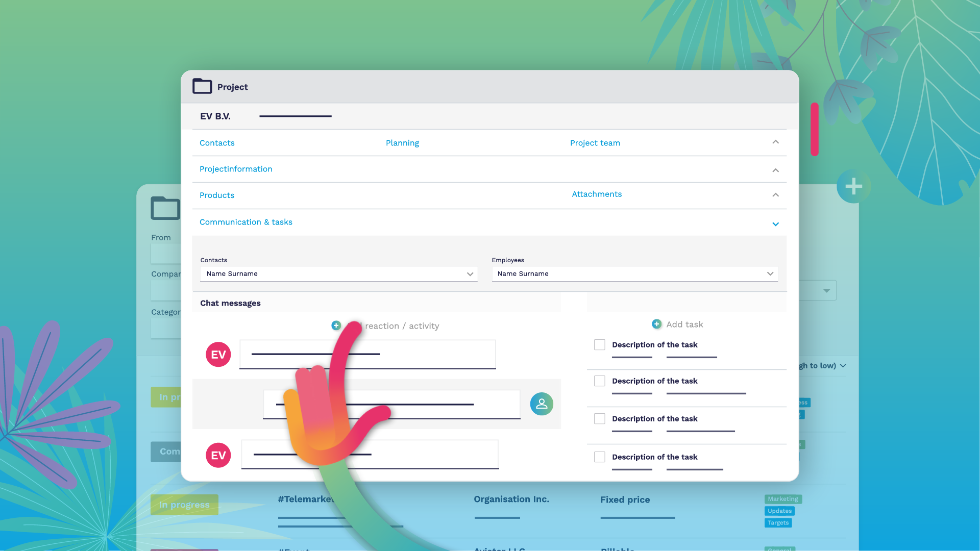The height and width of the screenshot is (551, 980).
Task: Click the bottom EV avatar in chat
Action: coord(218,455)
